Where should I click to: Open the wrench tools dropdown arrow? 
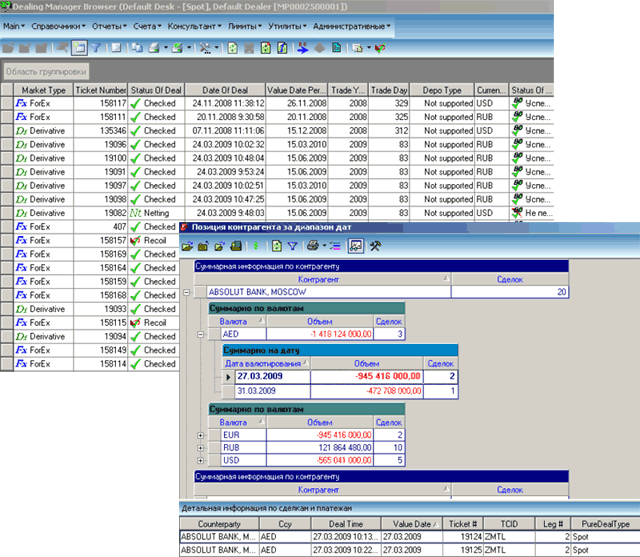[216, 48]
